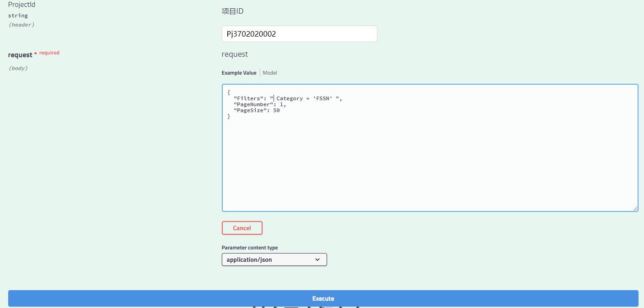Open the application/json content type dropdown
The width and height of the screenshot is (644, 308).
[274, 259]
